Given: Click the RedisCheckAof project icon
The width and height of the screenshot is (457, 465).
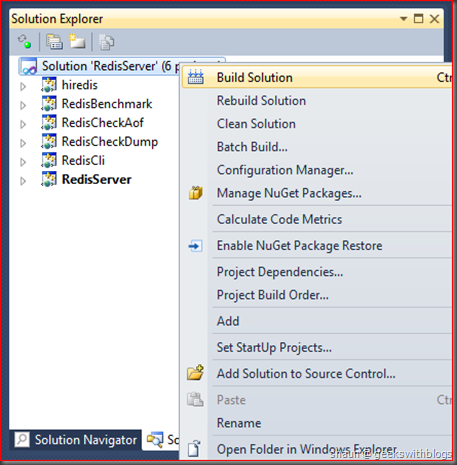Looking at the screenshot, I should pyautogui.click(x=49, y=123).
